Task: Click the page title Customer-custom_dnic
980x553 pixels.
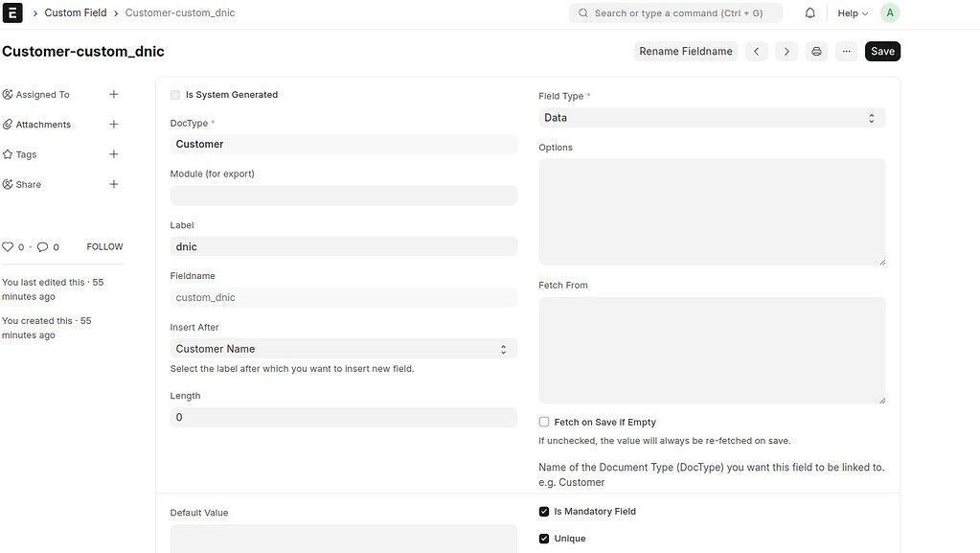Action: 83,52
